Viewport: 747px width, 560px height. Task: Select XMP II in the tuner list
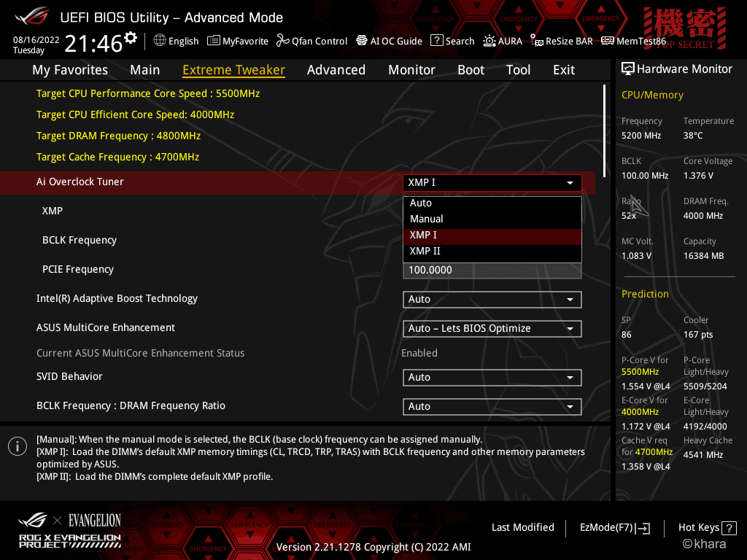[492, 251]
